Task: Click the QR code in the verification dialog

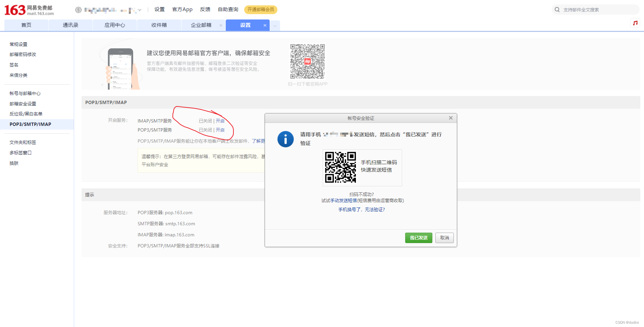Action: [x=340, y=167]
